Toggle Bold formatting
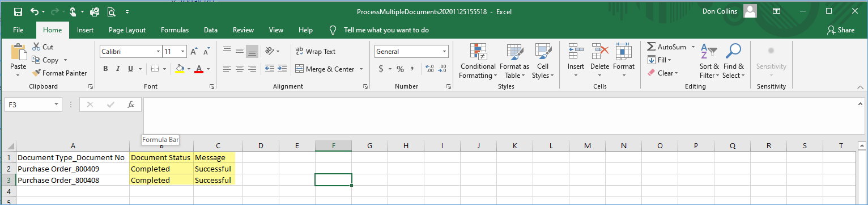The image size is (868, 205). (x=105, y=69)
